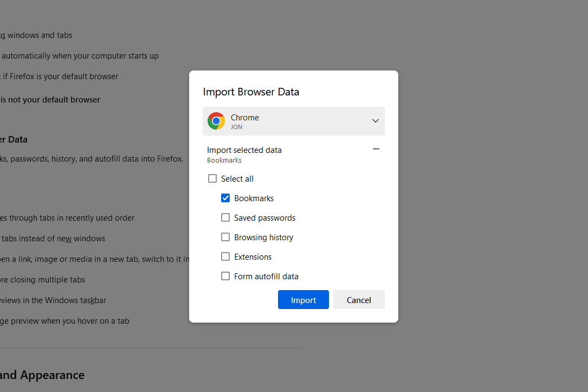Uncheck the Bookmarks checkbox

click(x=225, y=198)
